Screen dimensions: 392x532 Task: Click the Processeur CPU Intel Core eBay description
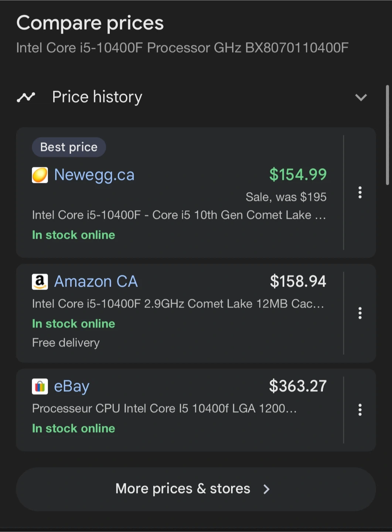pos(164,408)
